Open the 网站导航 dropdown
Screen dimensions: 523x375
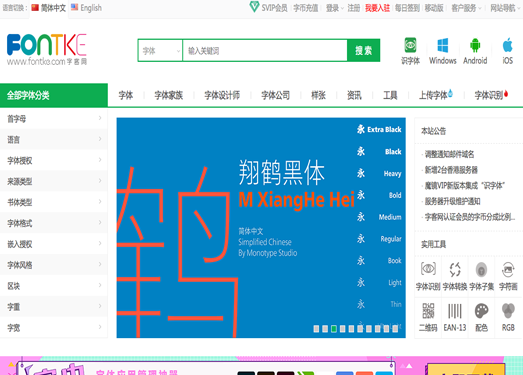point(505,8)
